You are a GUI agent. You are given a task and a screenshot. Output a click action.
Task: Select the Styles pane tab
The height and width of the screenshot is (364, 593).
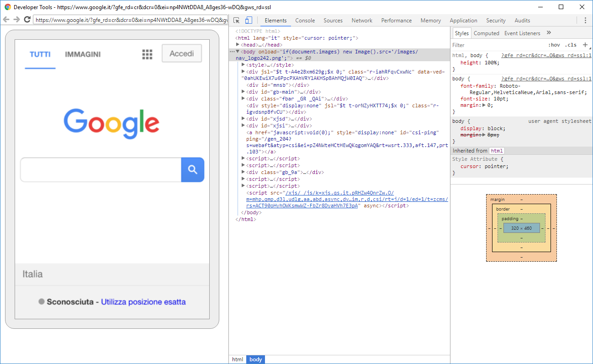point(461,33)
